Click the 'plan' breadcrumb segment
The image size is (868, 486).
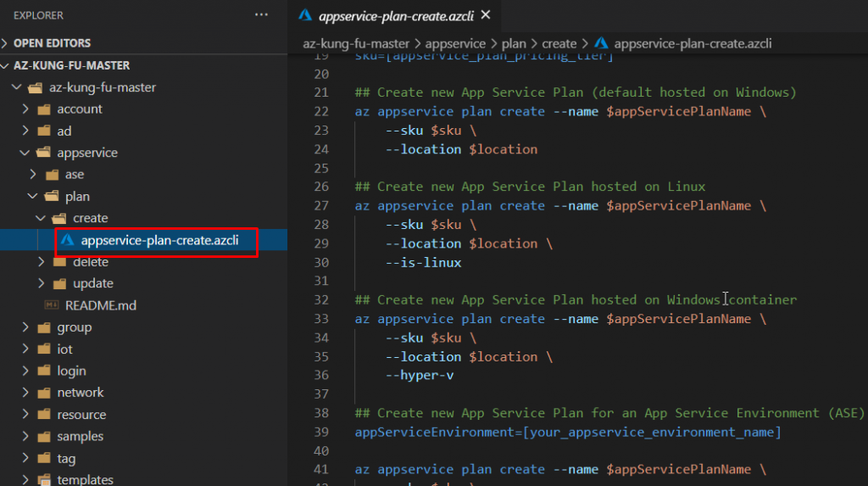[x=510, y=43]
